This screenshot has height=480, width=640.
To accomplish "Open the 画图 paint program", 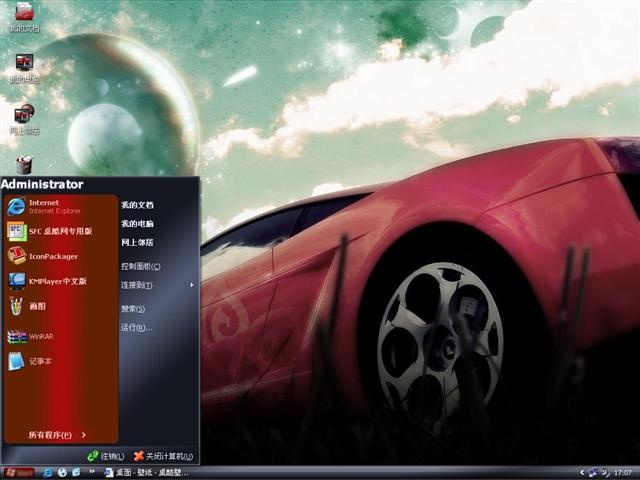I will (60, 306).
